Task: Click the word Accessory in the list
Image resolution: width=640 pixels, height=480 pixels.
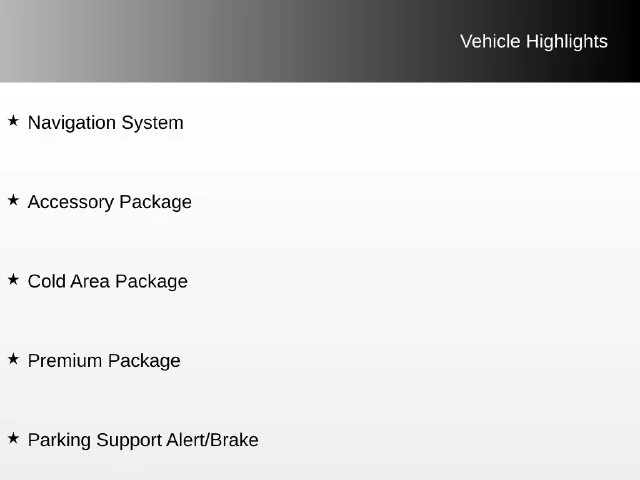Action: pyautogui.click(x=71, y=202)
